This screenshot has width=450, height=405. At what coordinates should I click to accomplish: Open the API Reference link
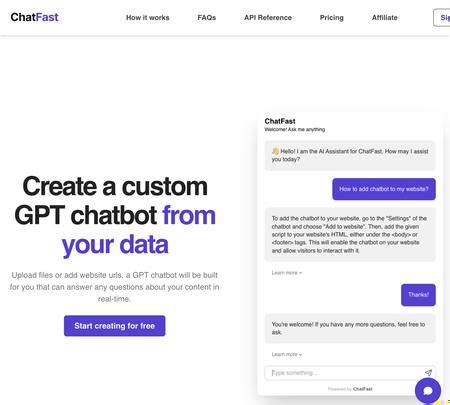pos(268,18)
